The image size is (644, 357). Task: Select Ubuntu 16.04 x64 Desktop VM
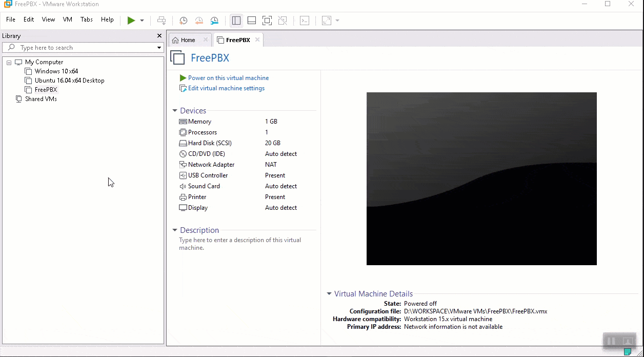click(x=70, y=81)
